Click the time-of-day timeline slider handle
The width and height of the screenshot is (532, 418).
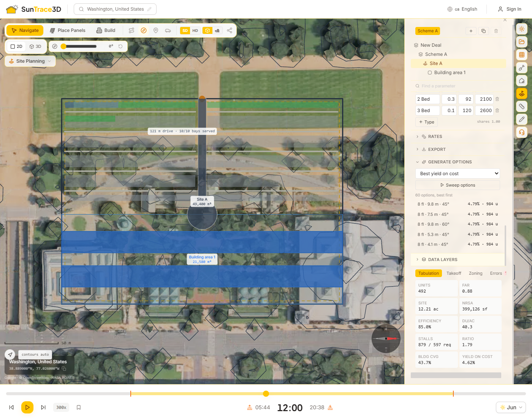coord(266,394)
